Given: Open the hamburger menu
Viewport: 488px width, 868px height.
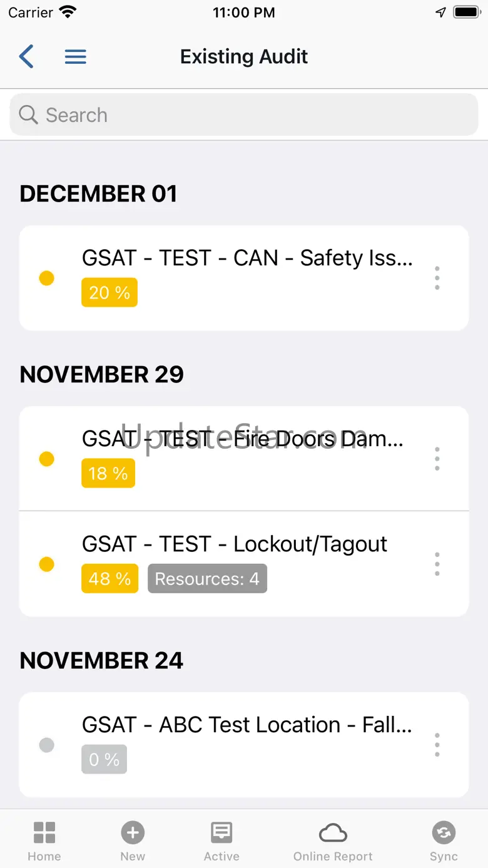Looking at the screenshot, I should click(x=76, y=56).
